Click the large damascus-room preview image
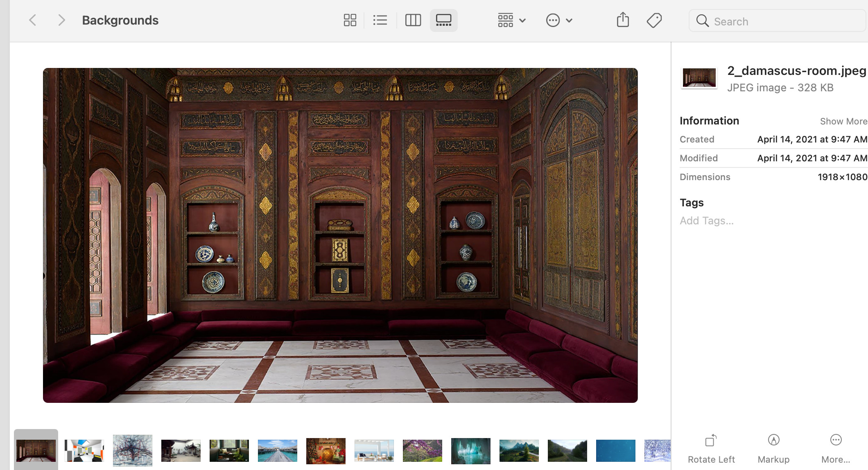Screen dimensions: 868x470 point(340,235)
